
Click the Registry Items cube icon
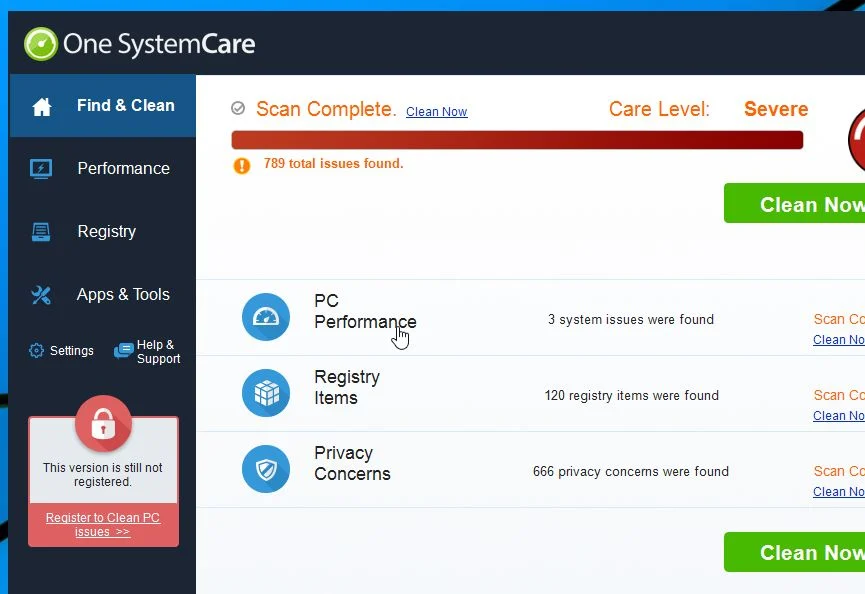[x=266, y=393]
